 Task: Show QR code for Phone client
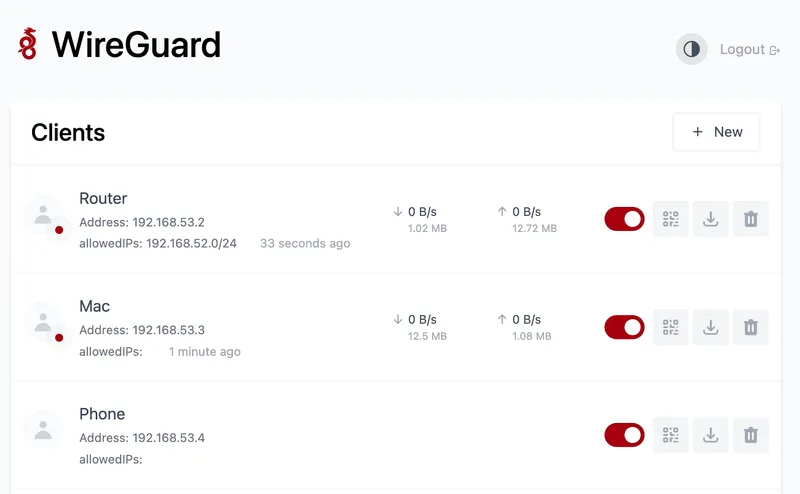[671, 435]
